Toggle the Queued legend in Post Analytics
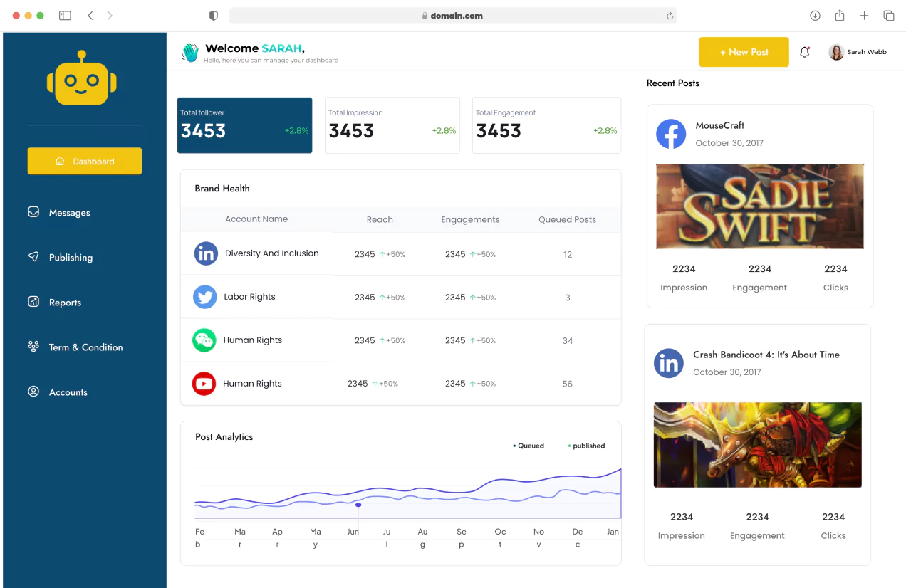 coord(528,446)
